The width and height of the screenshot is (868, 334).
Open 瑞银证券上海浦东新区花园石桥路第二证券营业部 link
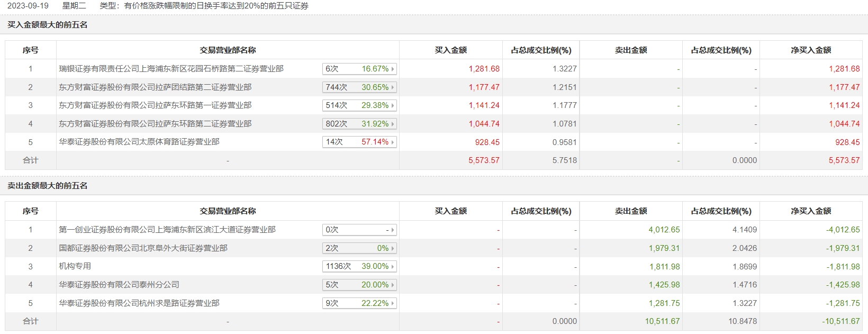coord(171,69)
